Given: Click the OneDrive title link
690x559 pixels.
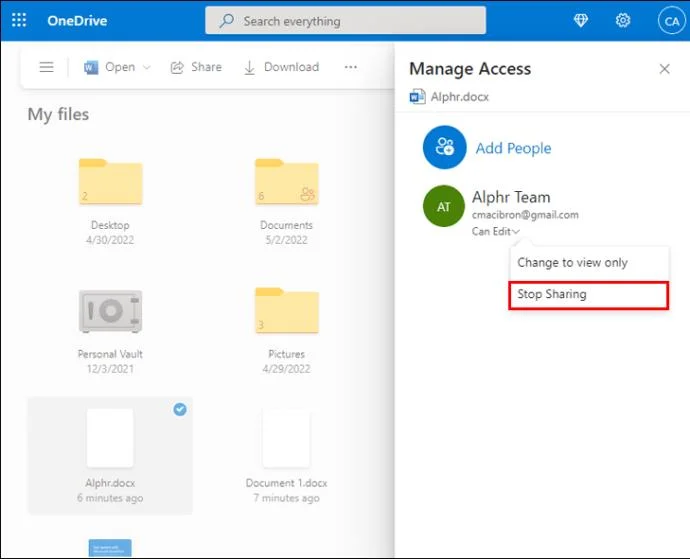Looking at the screenshot, I should tap(77, 21).
